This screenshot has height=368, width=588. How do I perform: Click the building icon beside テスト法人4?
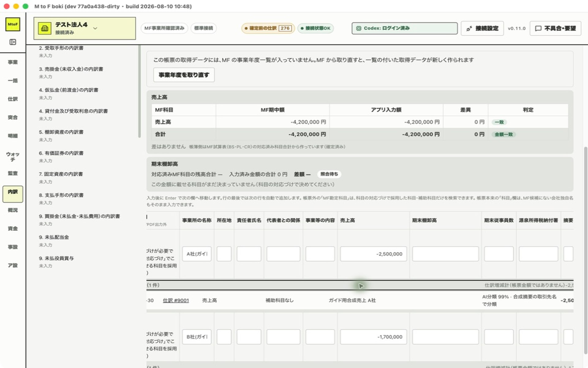pos(45,28)
